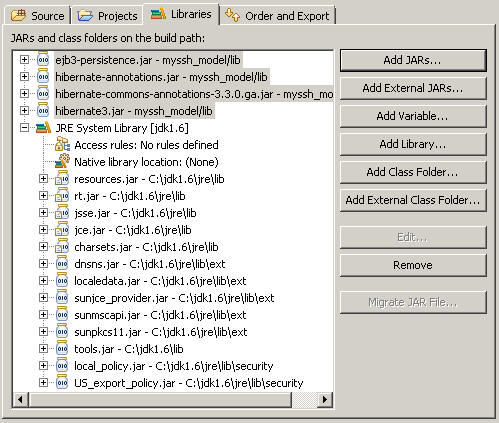Collapse the JRE System Library node

[24, 128]
